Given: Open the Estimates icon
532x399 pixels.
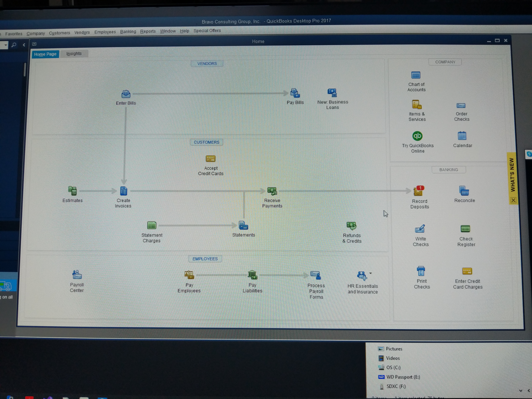Looking at the screenshot, I should 72,191.
